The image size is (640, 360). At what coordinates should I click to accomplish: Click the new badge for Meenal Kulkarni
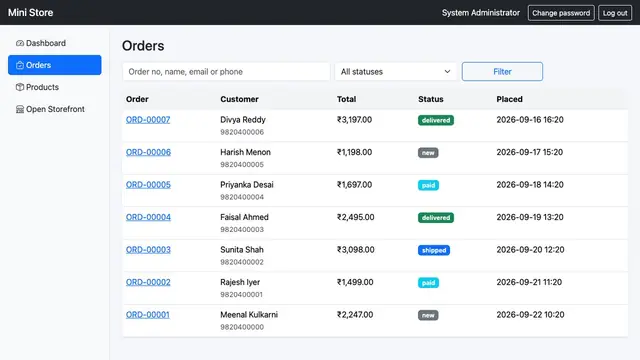tap(428, 315)
